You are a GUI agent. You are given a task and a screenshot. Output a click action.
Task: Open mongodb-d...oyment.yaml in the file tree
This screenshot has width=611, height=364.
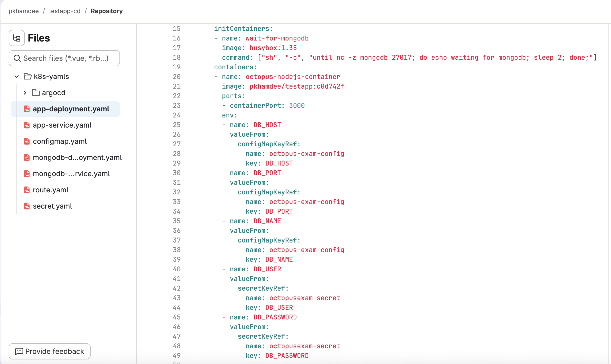(x=77, y=157)
